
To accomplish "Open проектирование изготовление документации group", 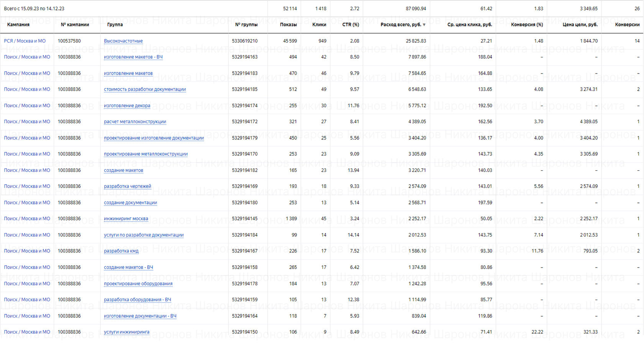I will (x=154, y=138).
